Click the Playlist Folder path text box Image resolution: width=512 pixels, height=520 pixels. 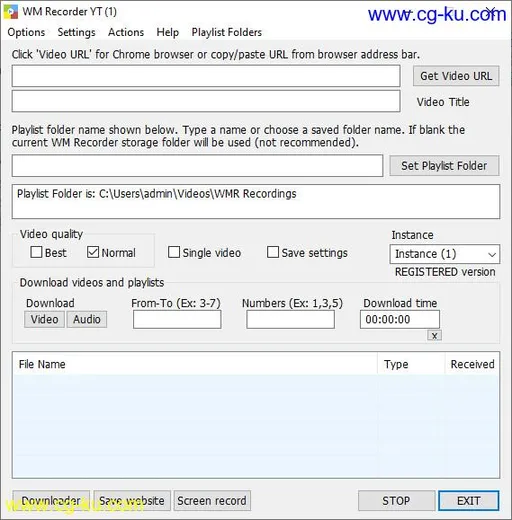(256, 202)
